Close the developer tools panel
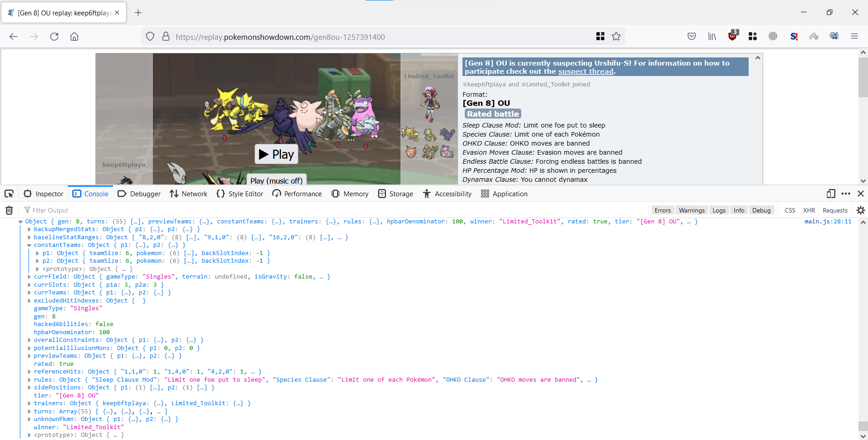868x440 pixels. click(x=861, y=194)
